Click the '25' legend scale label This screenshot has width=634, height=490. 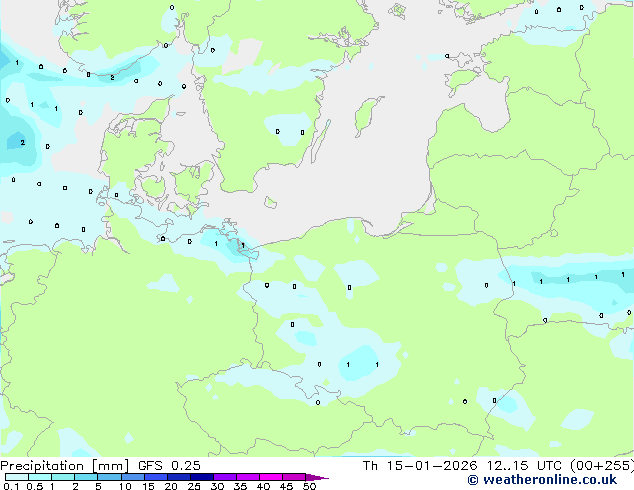click(x=194, y=486)
